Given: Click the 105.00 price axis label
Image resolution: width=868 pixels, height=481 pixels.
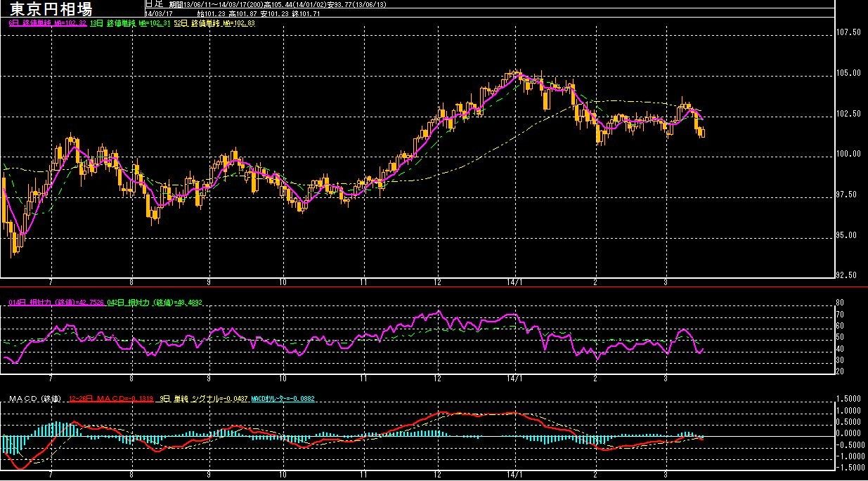Looking at the screenshot, I should (x=849, y=73).
